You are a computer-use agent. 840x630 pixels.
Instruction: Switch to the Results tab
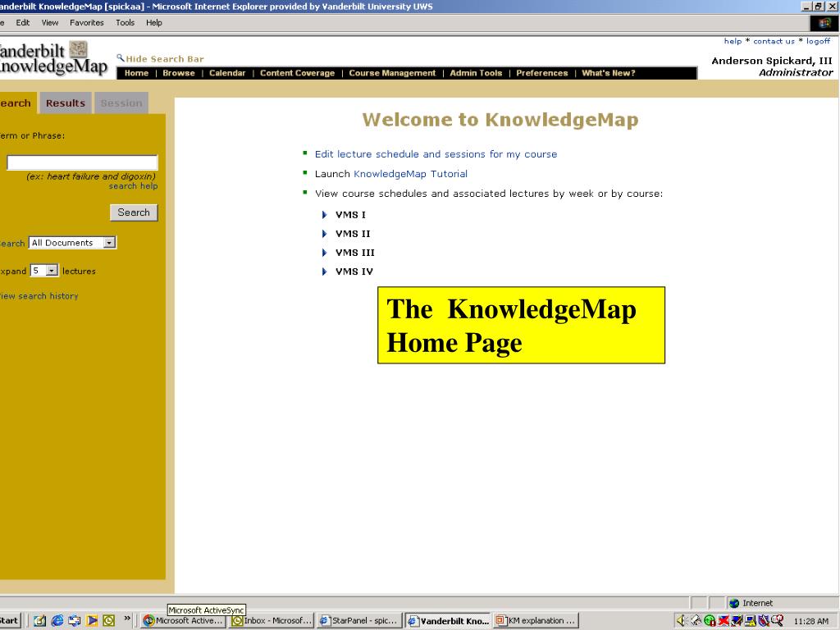[66, 103]
